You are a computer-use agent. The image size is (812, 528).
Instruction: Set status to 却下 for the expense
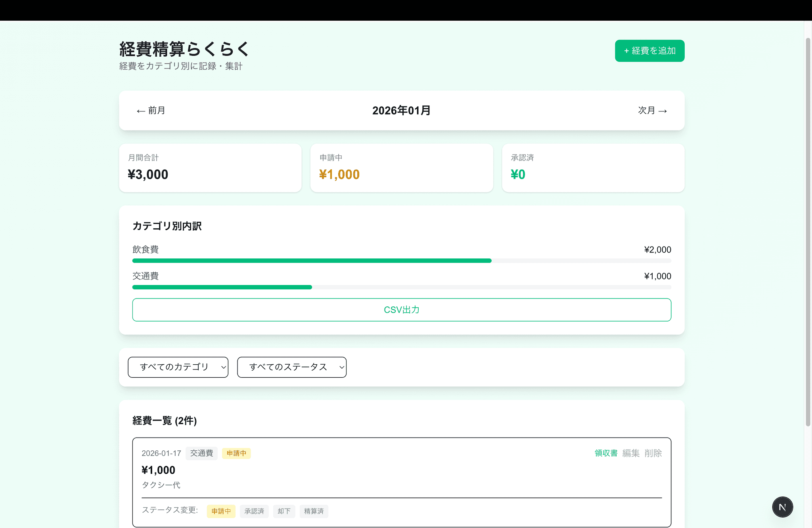(284, 511)
